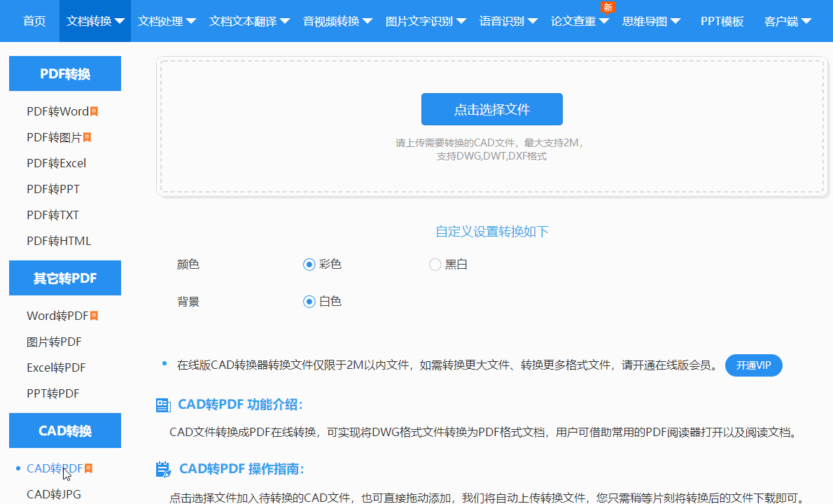Click the 新 badge above 论文查重
This screenshot has height=504, width=833.
click(608, 7)
